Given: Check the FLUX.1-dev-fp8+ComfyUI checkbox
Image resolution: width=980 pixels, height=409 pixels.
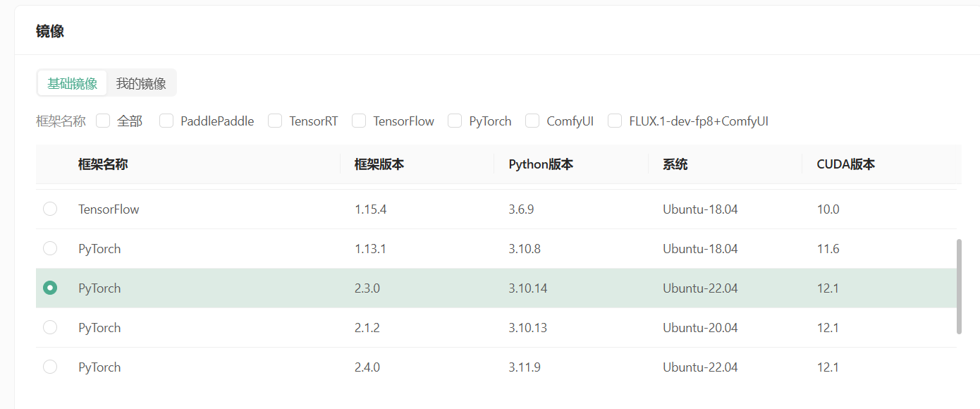Looking at the screenshot, I should [x=615, y=121].
